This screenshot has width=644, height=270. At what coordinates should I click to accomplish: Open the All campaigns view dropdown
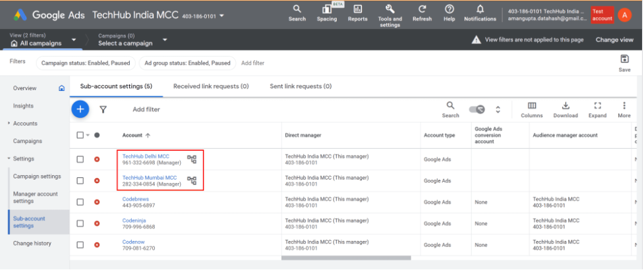point(74,40)
